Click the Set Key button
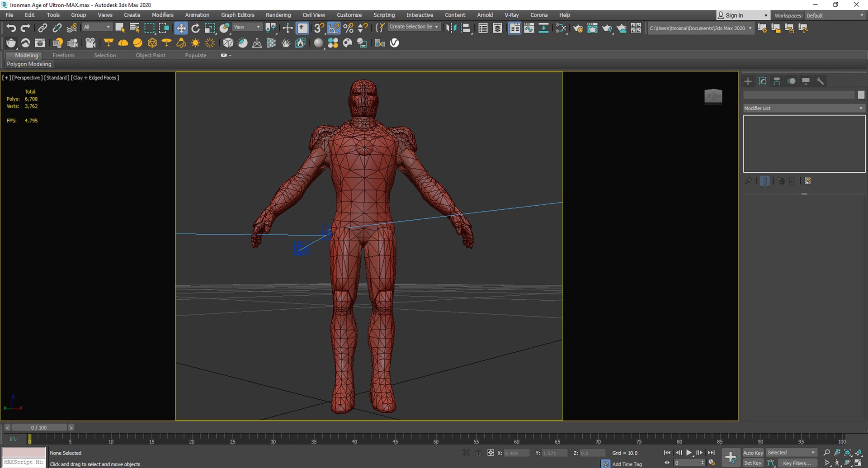 point(753,463)
